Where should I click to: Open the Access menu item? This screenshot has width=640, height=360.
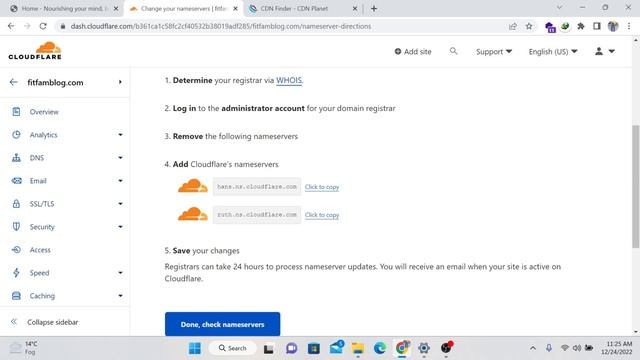40,250
